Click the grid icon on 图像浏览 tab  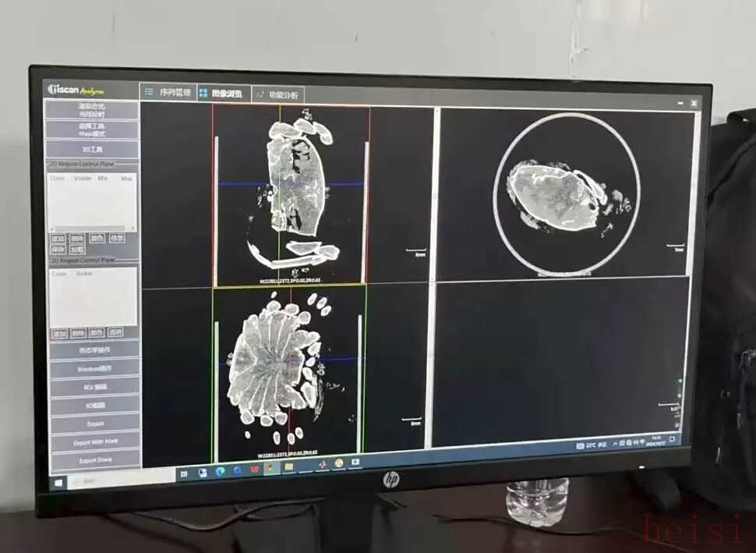point(203,94)
